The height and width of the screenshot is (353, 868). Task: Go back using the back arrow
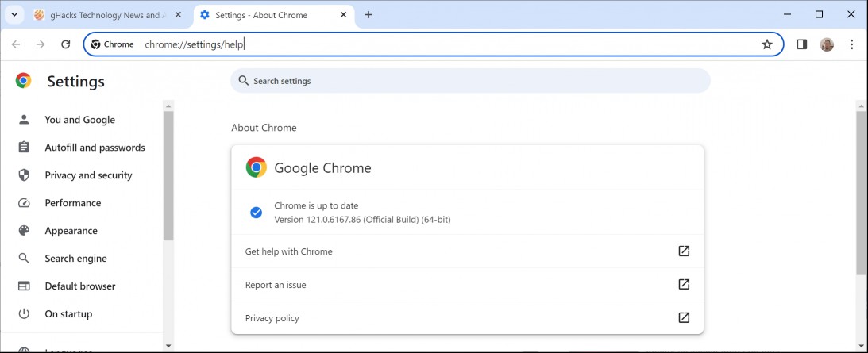click(x=16, y=44)
